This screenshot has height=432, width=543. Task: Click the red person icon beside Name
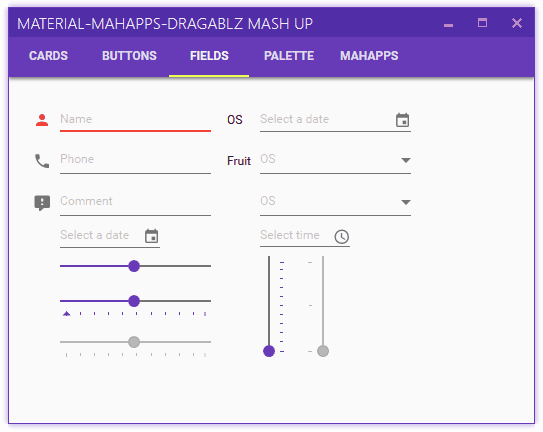[42, 120]
